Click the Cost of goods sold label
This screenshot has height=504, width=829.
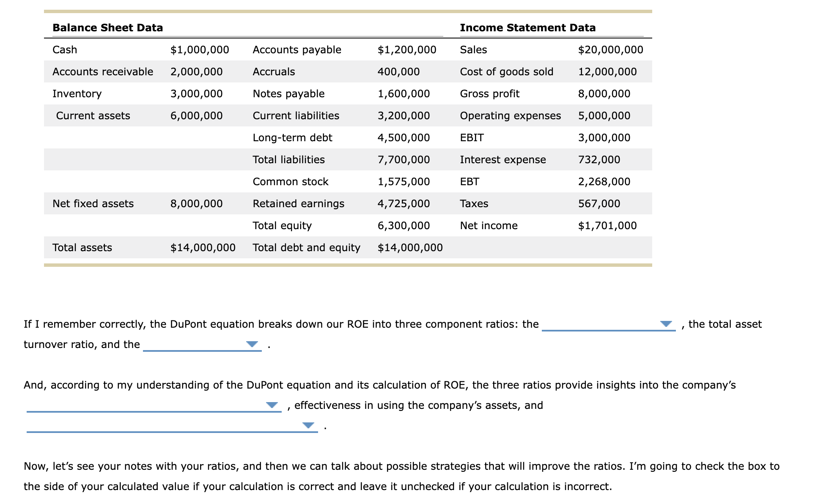click(x=507, y=72)
